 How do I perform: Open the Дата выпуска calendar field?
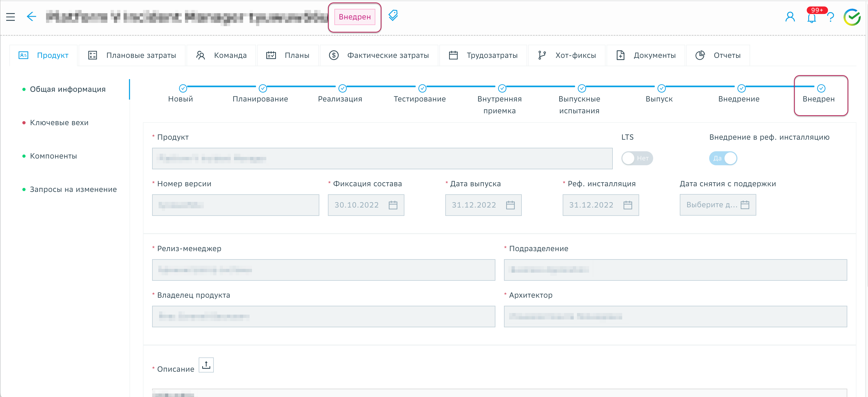coord(483,205)
